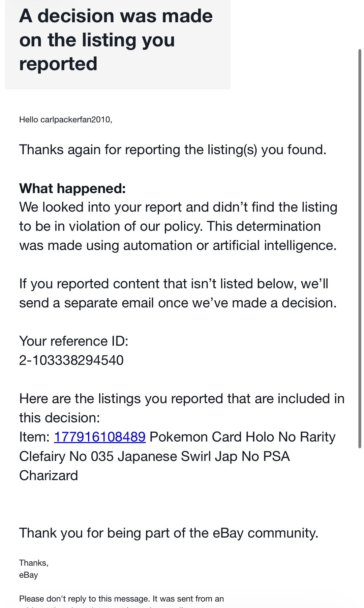Click "Here are the listings you reported" sentence
The image size is (364, 608).
[182, 399]
